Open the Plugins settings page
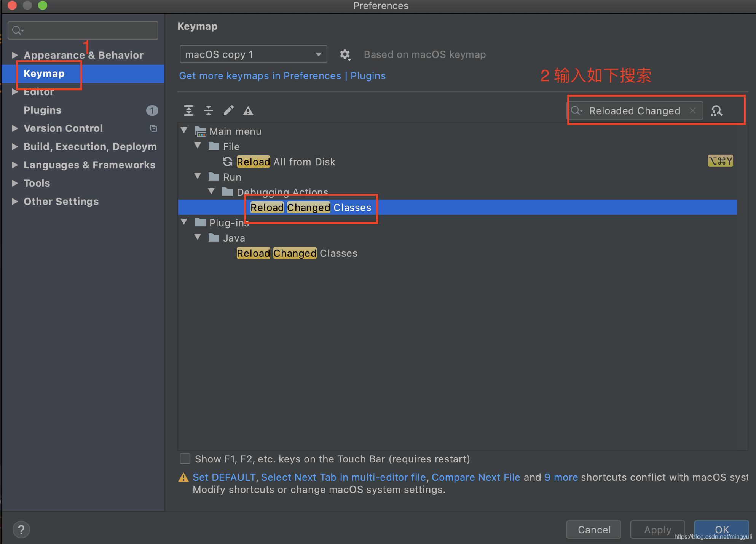The height and width of the screenshot is (544, 756). tap(42, 110)
